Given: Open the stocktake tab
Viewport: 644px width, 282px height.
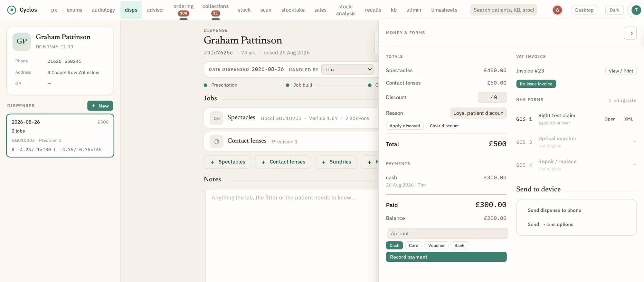Looking at the screenshot, I should [293, 10].
